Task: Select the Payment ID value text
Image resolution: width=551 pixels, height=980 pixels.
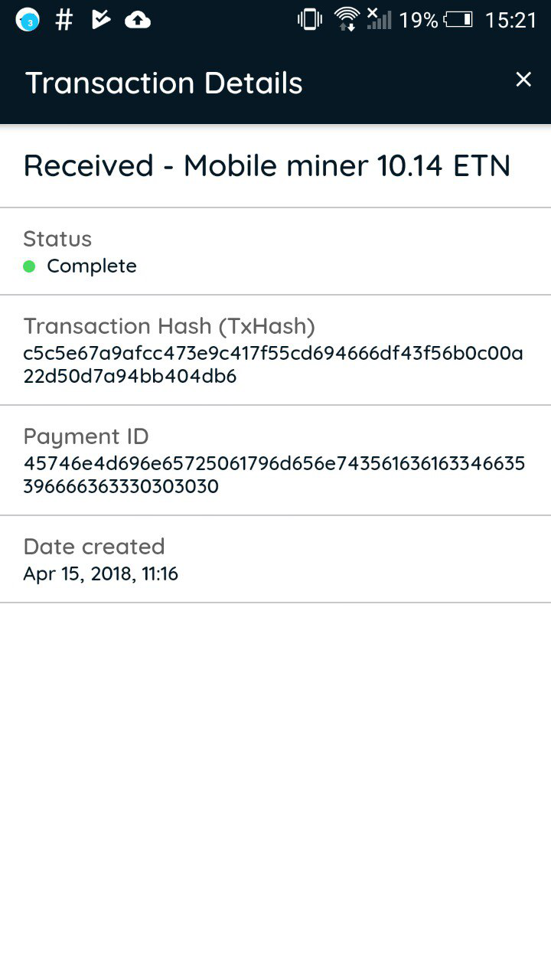Action: [274, 475]
